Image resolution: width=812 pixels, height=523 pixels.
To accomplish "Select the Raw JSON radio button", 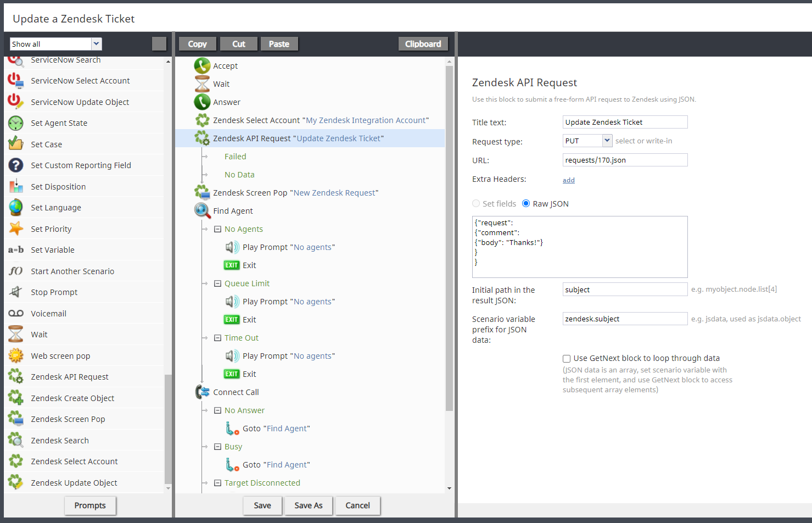I will 526,203.
